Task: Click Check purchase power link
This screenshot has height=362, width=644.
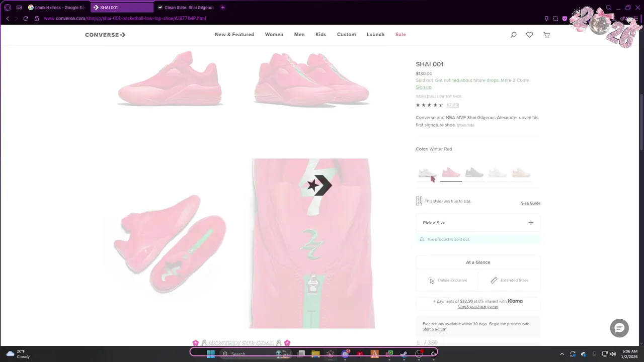Action: (x=478, y=307)
